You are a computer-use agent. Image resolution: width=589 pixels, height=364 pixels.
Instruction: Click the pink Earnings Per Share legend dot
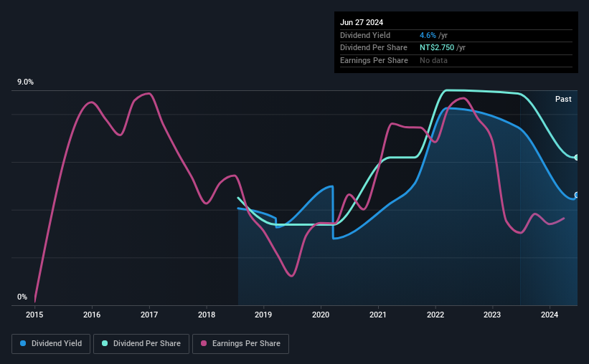pyautogui.click(x=204, y=343)
